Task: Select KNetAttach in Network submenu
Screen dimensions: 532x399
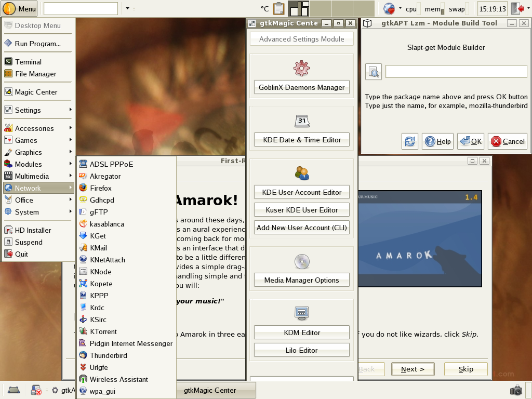Action: tap(126, 260)
